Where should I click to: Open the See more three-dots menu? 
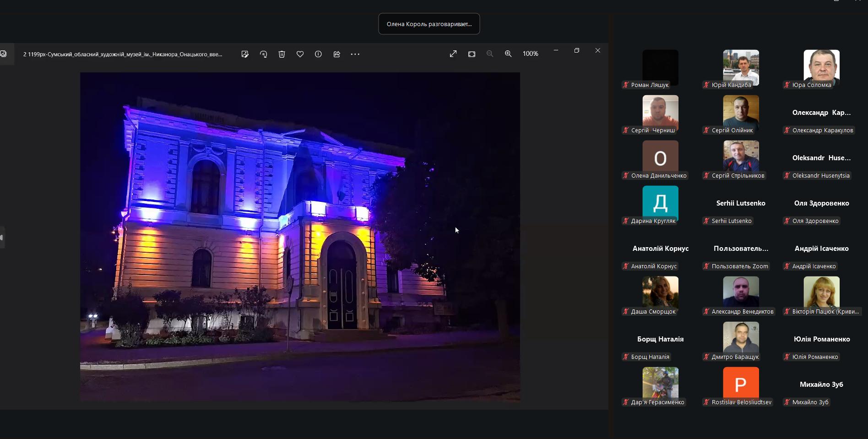pyautogui.click(x=355, y=54)
